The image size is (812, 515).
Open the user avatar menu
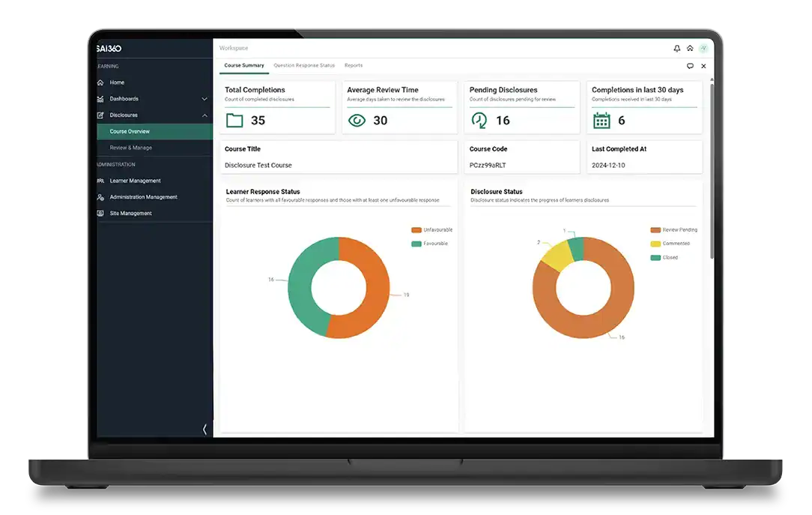703,49
